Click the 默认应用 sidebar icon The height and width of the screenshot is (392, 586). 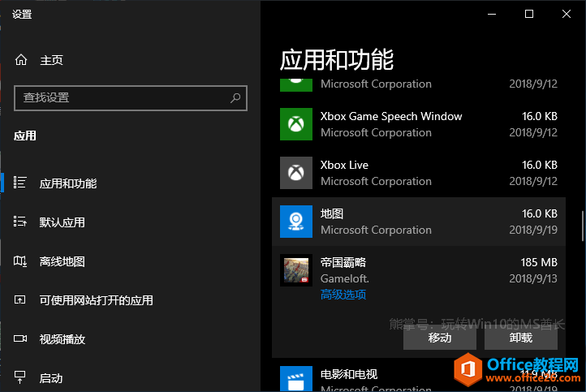[x=19, y=222]
